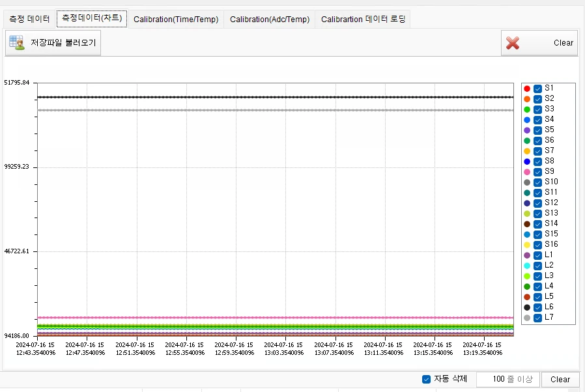Go to Calibrartion 데이터 로딩 tab
This screenshot has width=585, height=392.
363,20
